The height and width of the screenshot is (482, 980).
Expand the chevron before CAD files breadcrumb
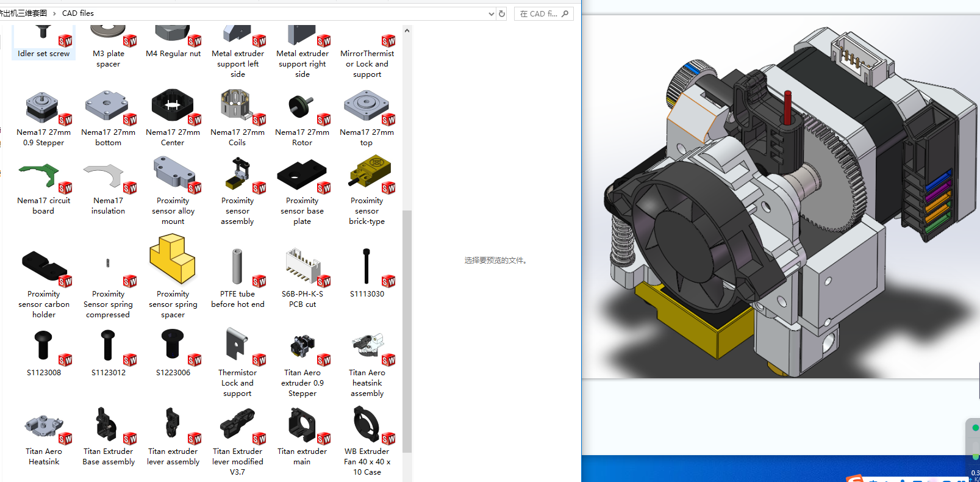(x=54, y=13)
